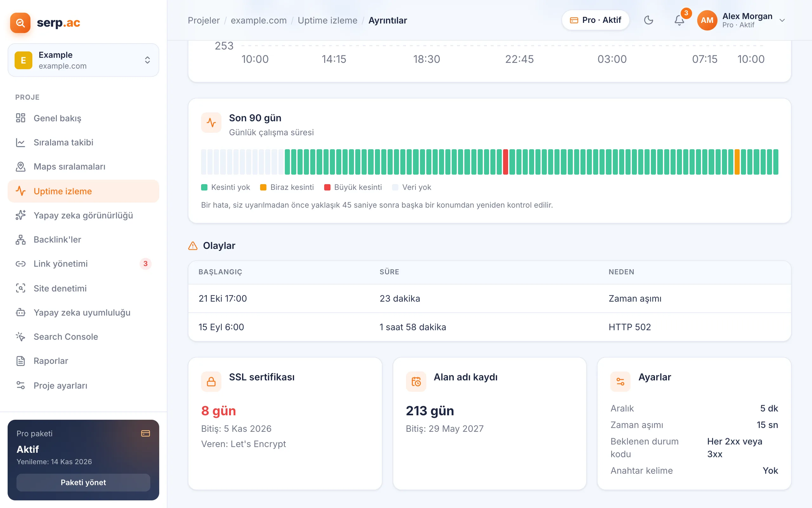812x508 pixels.
Task: Click the 8 gün SSL expiry value
Action: point(219,411)
